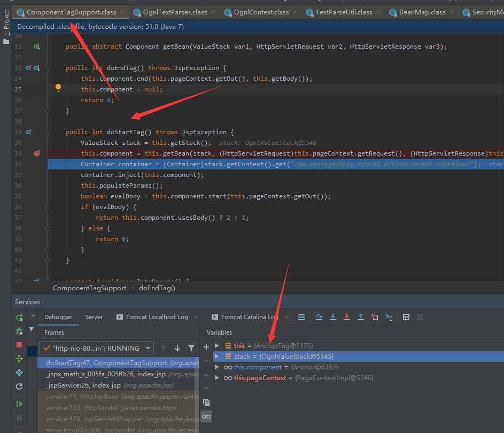Click the ComponentTagSupport breadcrumb
This screenshot has height=433, width=504.
(x=89, y=288)
